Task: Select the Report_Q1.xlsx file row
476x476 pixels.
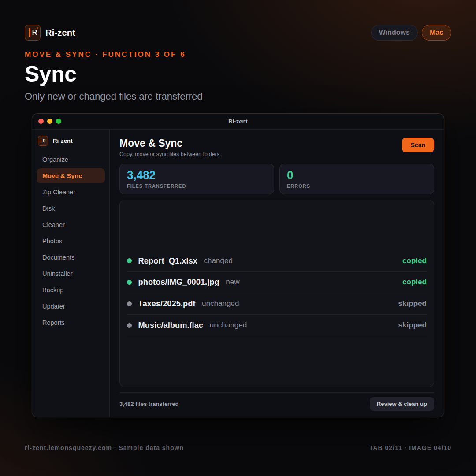Action: coord(276,261)
